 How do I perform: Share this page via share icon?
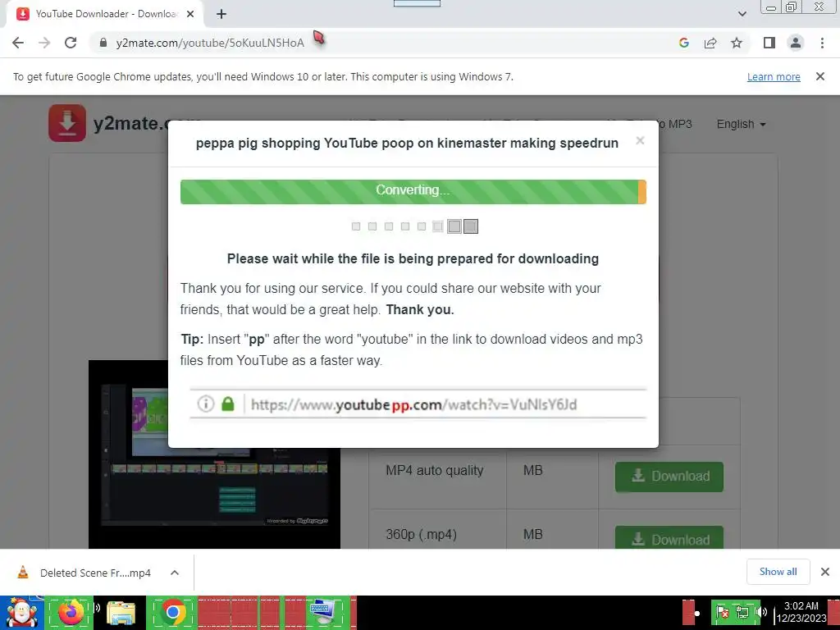[710, 43]
